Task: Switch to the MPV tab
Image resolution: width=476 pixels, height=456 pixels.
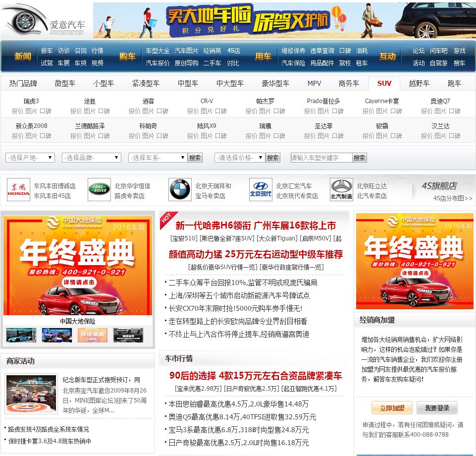Action: click(x=314, y=83)
